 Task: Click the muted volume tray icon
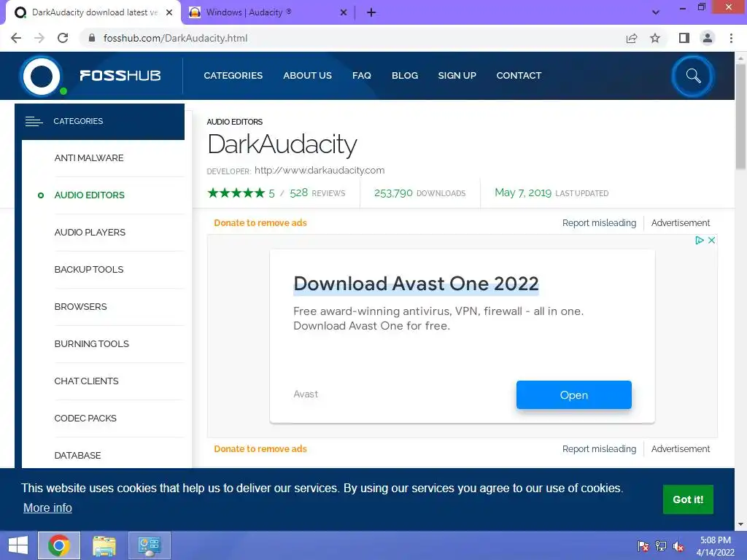pyautogui.click(x=678, y=546)
